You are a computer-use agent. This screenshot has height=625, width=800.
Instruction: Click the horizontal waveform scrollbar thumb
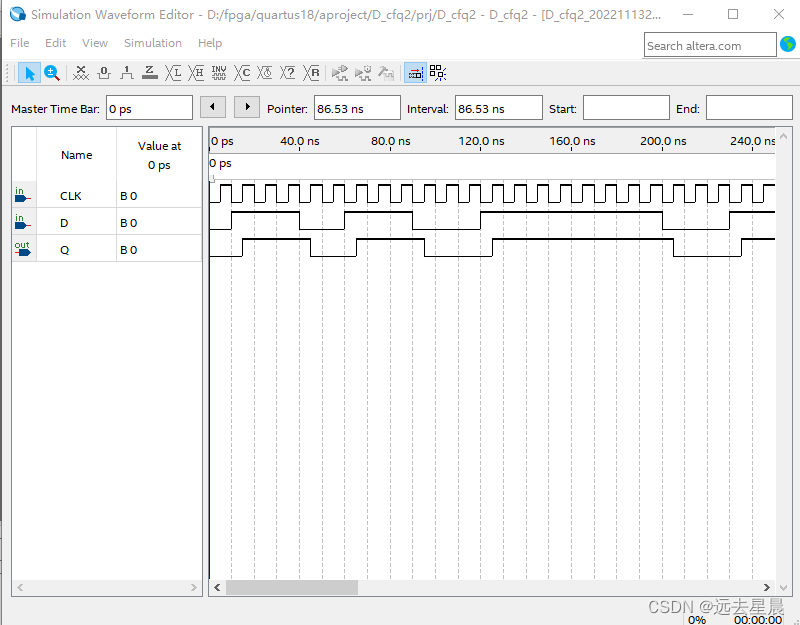292,587
